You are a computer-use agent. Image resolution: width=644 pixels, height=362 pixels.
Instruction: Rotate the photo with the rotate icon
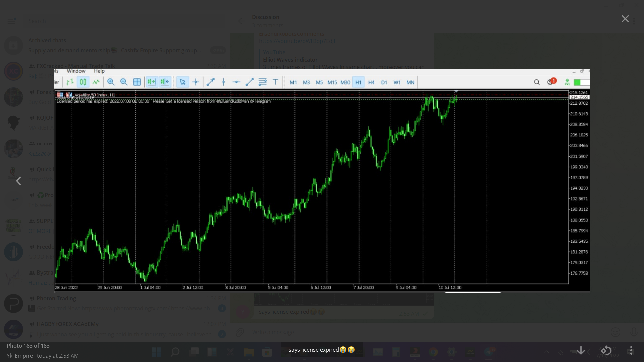click(606, 351)
